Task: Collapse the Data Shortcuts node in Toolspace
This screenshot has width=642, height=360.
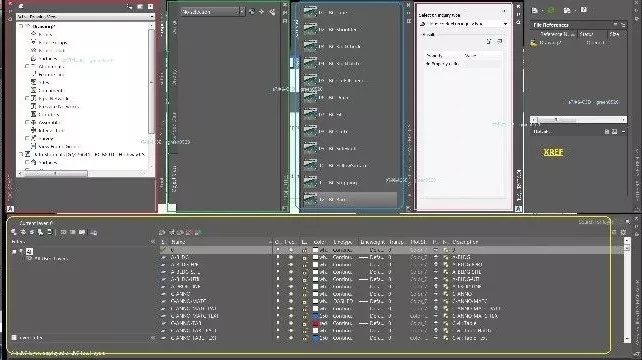Action: click(x=21, y=154)
